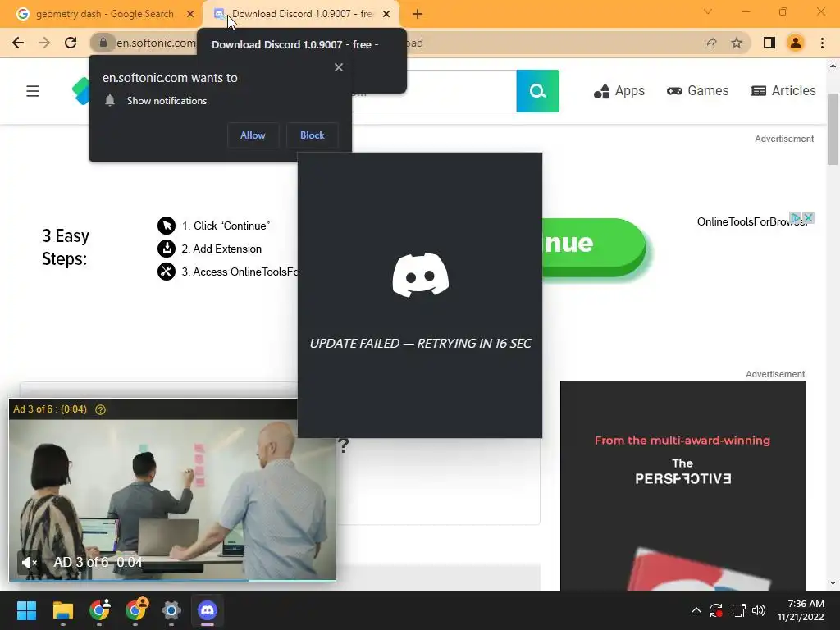Open second Chrome profile icon in taskbar
This screenshot has width=840, height=630.
(135, 610)
